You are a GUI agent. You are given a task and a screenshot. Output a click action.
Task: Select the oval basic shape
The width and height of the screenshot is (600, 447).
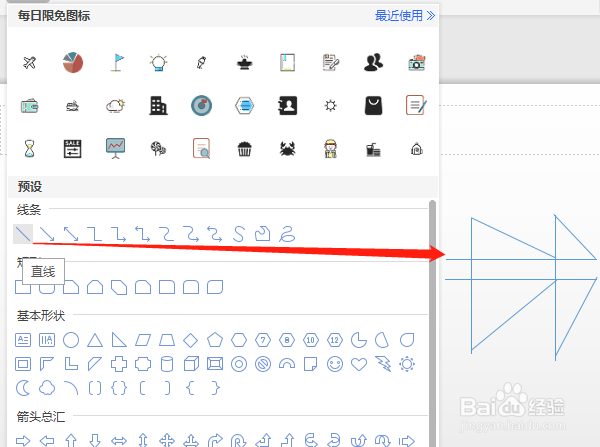71,340
